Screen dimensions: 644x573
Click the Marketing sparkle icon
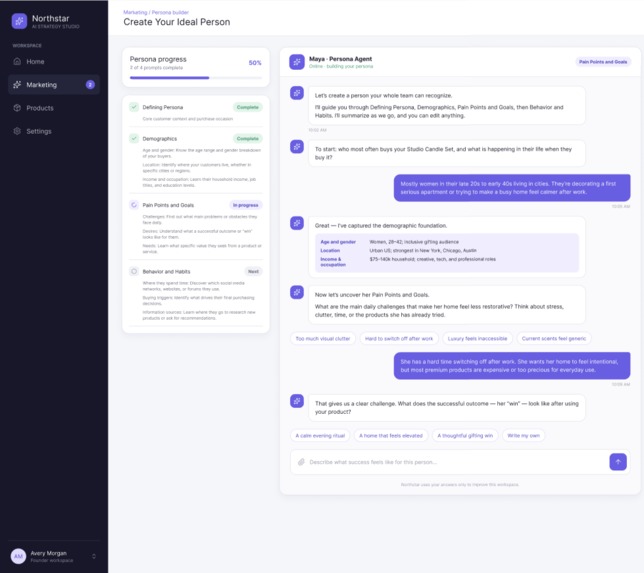(x=17, y=85)
